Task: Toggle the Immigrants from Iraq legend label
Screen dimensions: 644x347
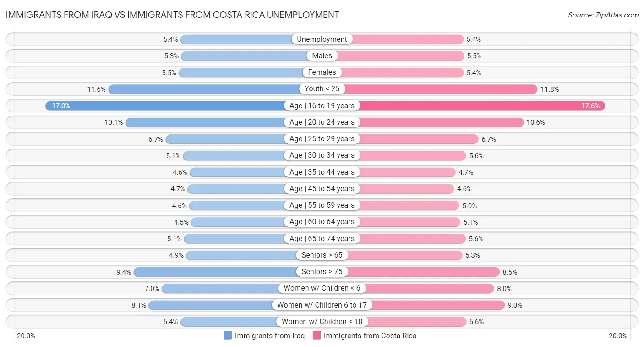Action: point(269,336)
